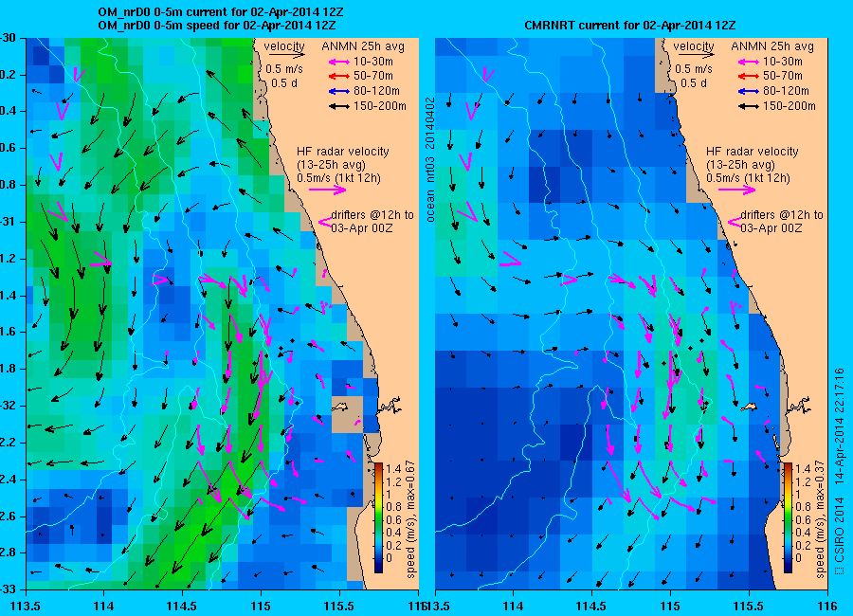Click '0.5 m/s' velocity label in left panel
Screen dimensions: 853x616
(x=284, y=69)
